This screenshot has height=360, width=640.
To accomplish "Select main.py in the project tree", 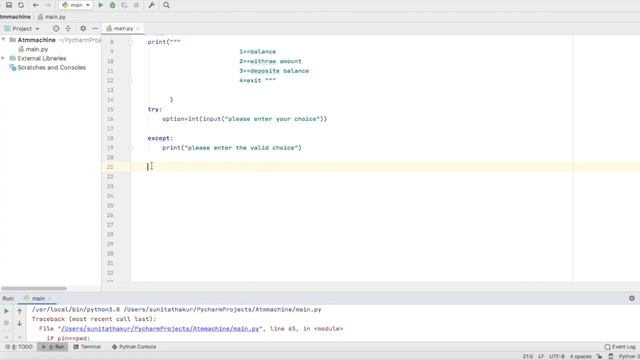I will click(x=33, y=49).
